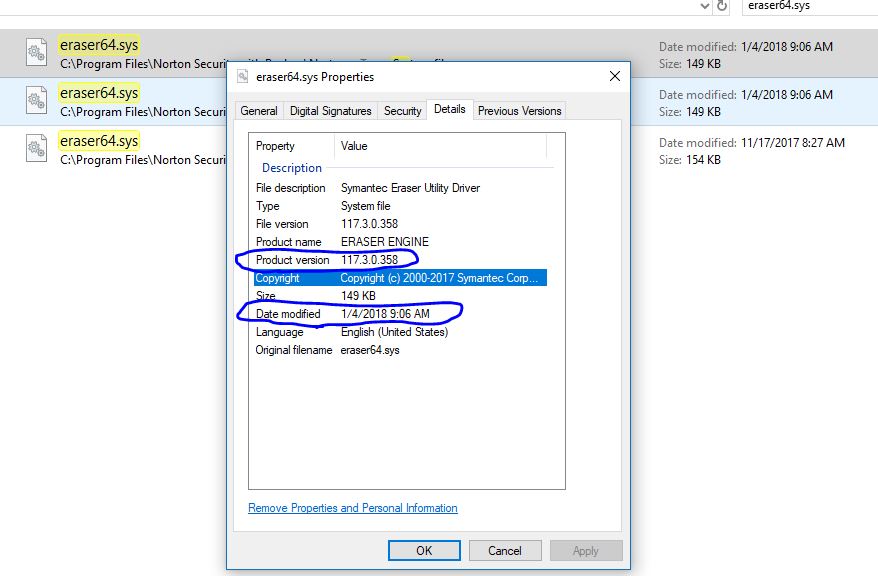Select the Date modified property row
Image resolution: width=878 pixels, height=576 pixels.
point(400,313)
